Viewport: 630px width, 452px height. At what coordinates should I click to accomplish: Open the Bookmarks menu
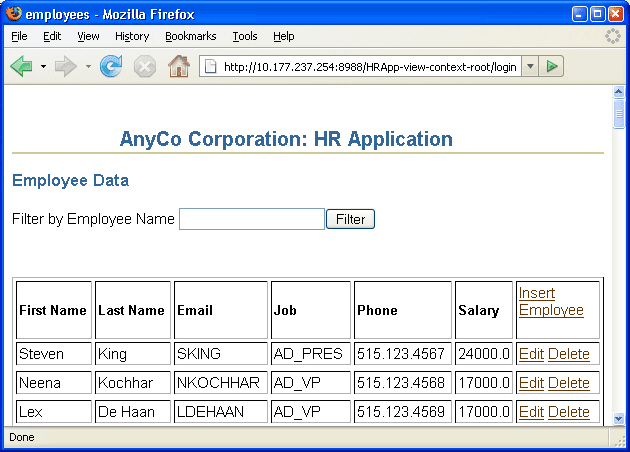190,36
